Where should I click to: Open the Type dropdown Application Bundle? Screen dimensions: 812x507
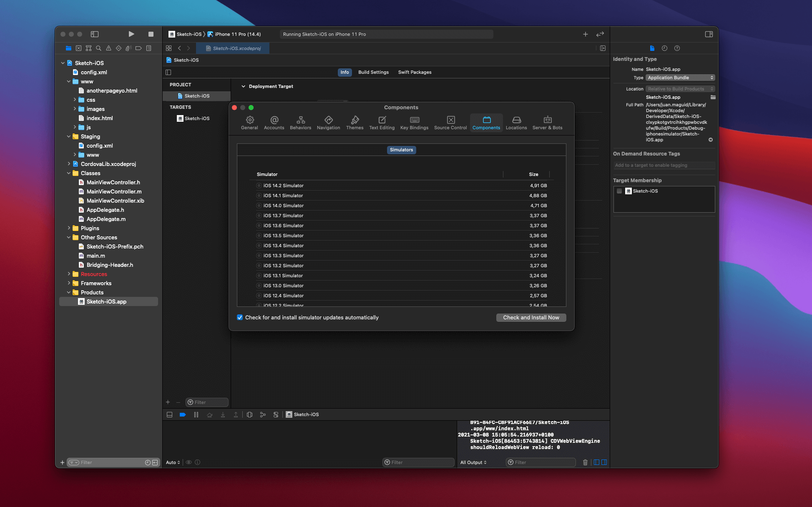coord(680,78)
